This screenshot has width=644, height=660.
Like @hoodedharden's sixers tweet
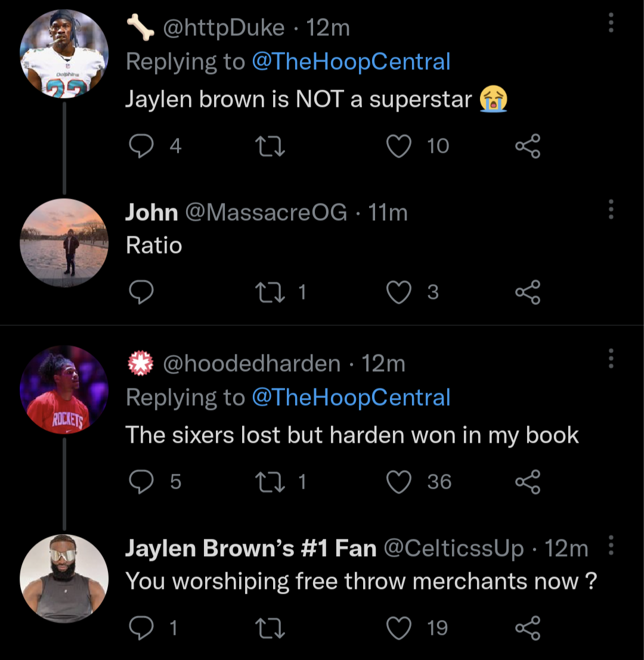click(400, 482)
